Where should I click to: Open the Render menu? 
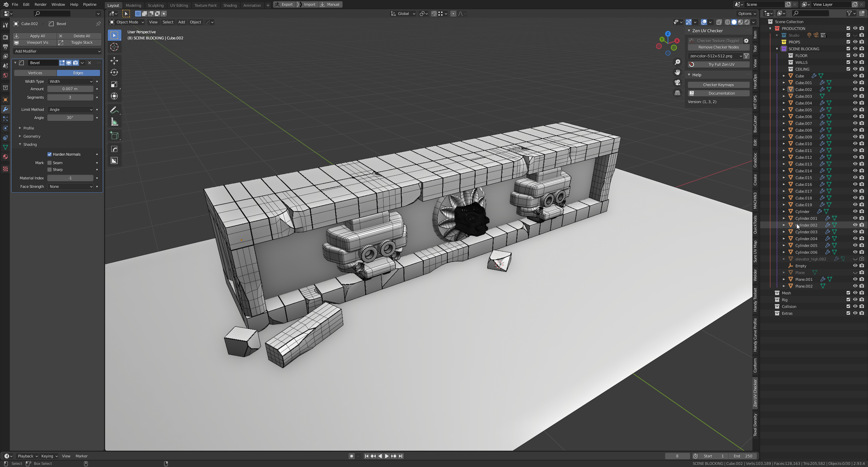pos(40,5)
